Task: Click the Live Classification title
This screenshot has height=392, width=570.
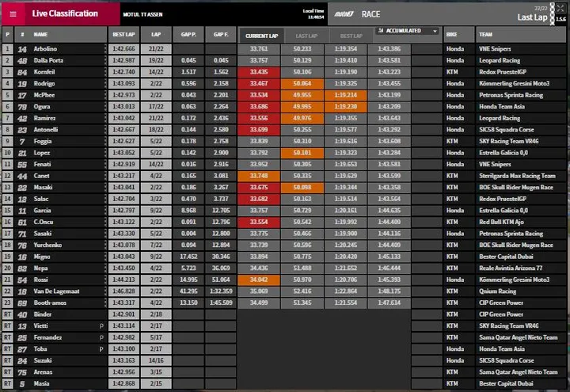Action: coord(65,13)
